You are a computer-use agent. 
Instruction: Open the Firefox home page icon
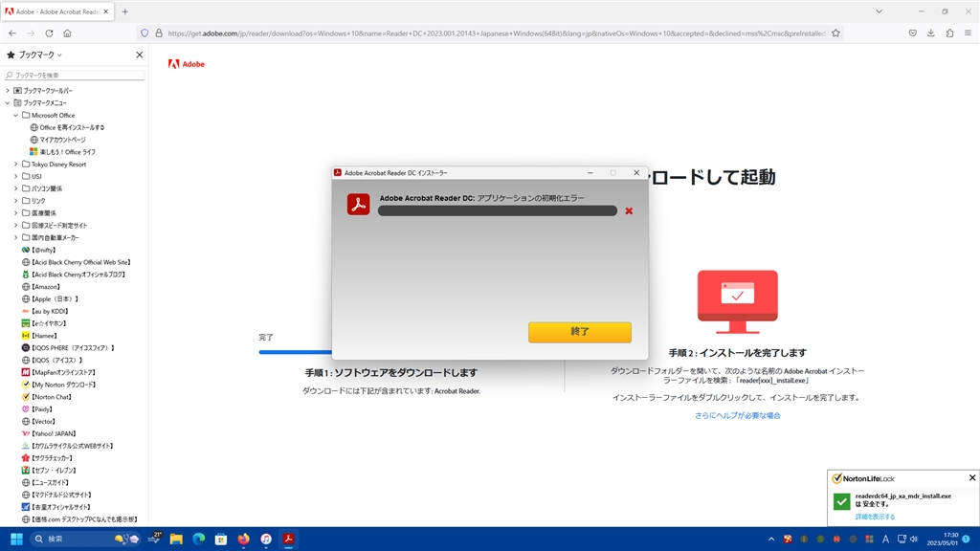68,33
